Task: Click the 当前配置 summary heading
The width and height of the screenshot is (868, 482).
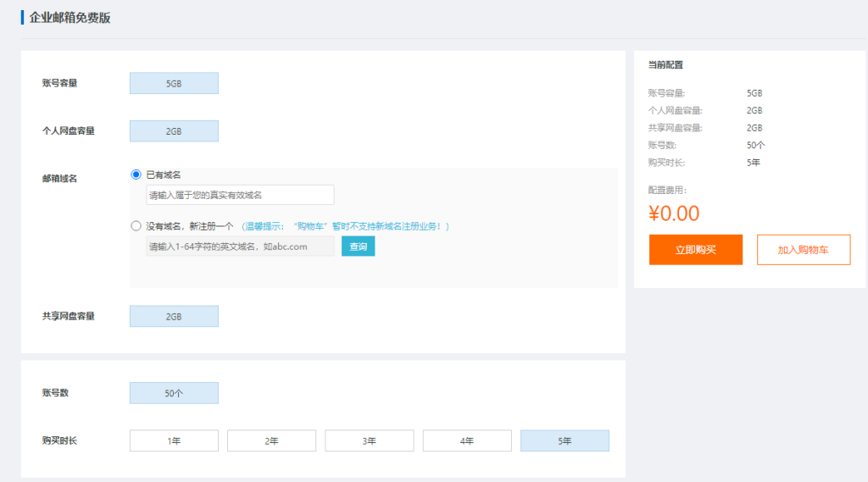Action: (665, 64)
